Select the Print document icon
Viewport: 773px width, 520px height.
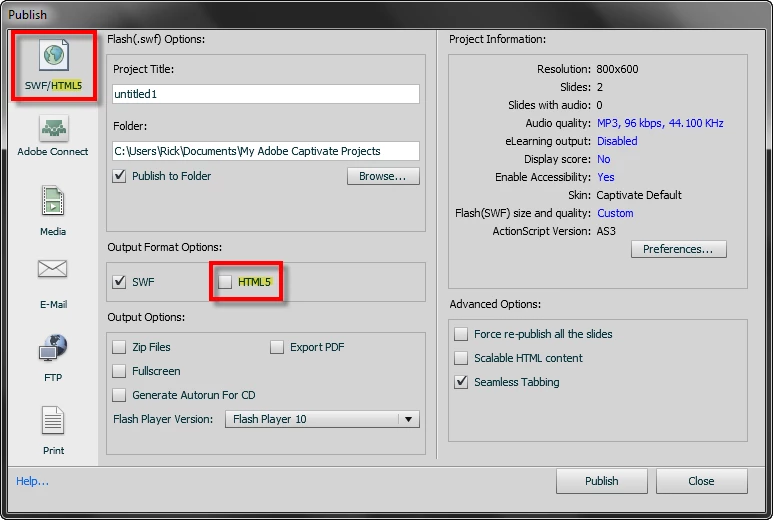[x=53, y=420]
